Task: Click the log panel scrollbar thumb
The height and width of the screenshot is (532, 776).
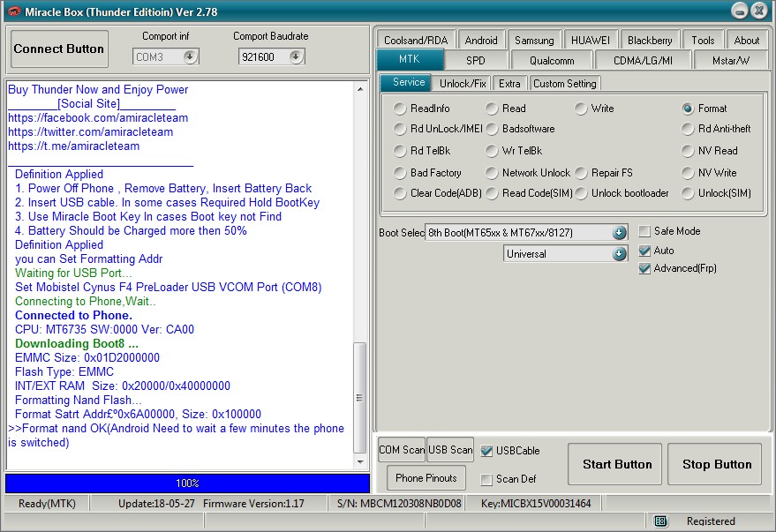Action: click(x=360, y=398)
